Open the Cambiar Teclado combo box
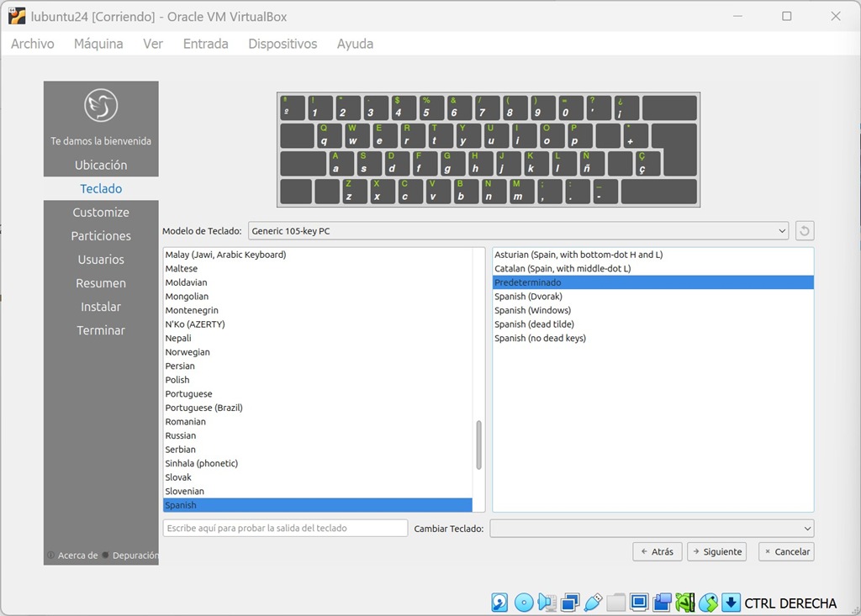The width and height of the screenshot is (861, 616). click(x=652, y=529)
